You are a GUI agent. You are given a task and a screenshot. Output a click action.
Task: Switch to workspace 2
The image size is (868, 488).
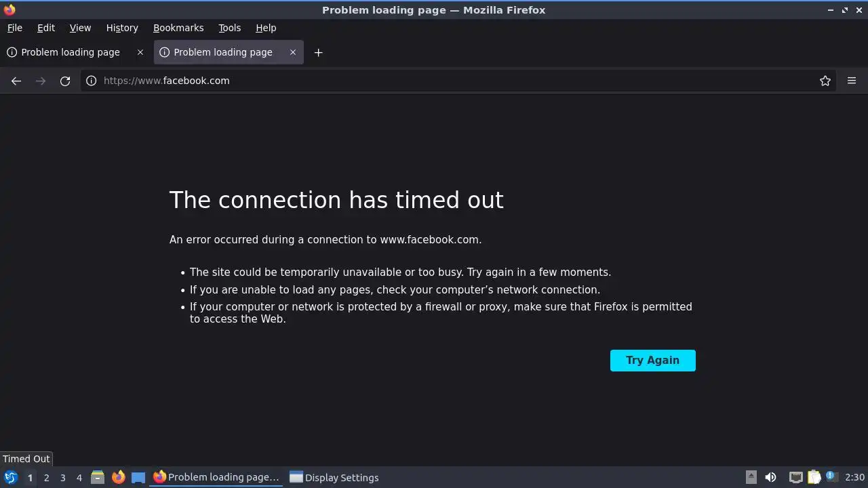(46, 478)
